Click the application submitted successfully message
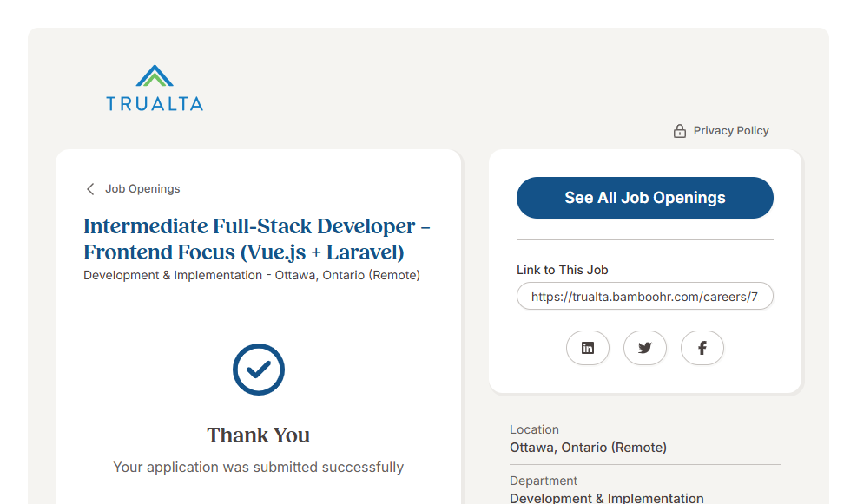 click(258, 467)
